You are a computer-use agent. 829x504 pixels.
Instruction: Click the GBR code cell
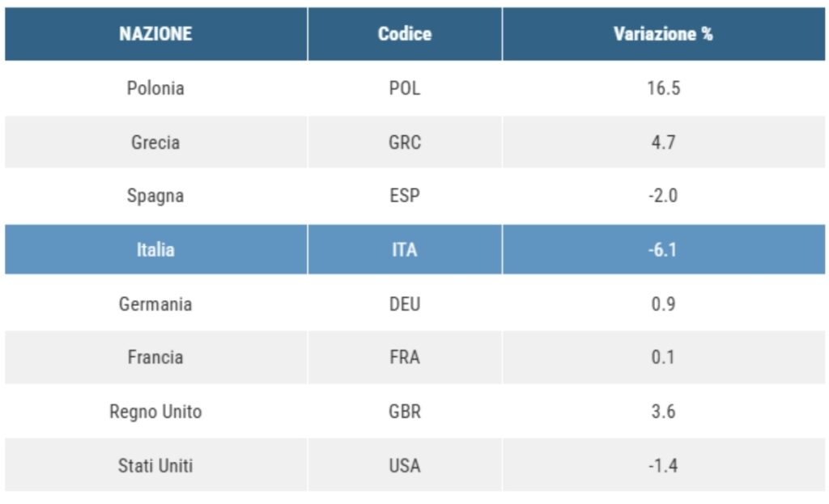405,412
